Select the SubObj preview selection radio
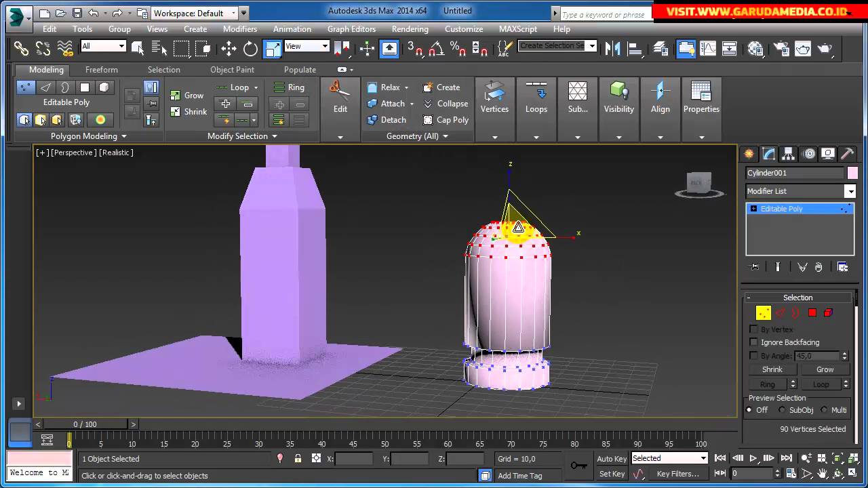Image resolution: width=868 pixels, height=488 pixels. 782,410
